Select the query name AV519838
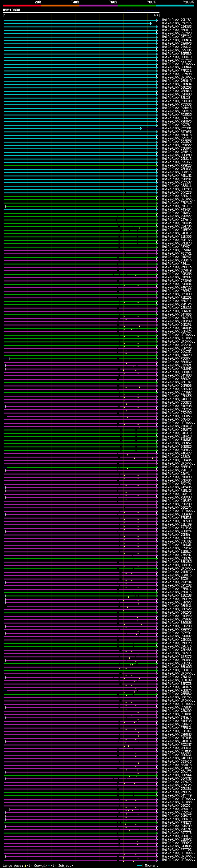The image size is (197, 868). point(11,10)
